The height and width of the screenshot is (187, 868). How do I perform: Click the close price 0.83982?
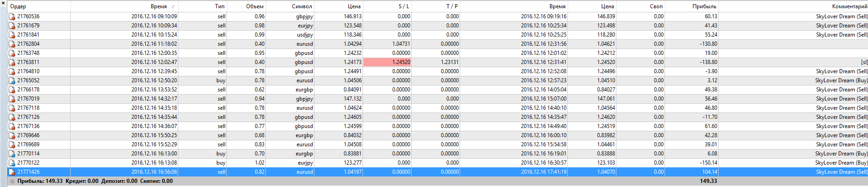click(x=606, y=135)
